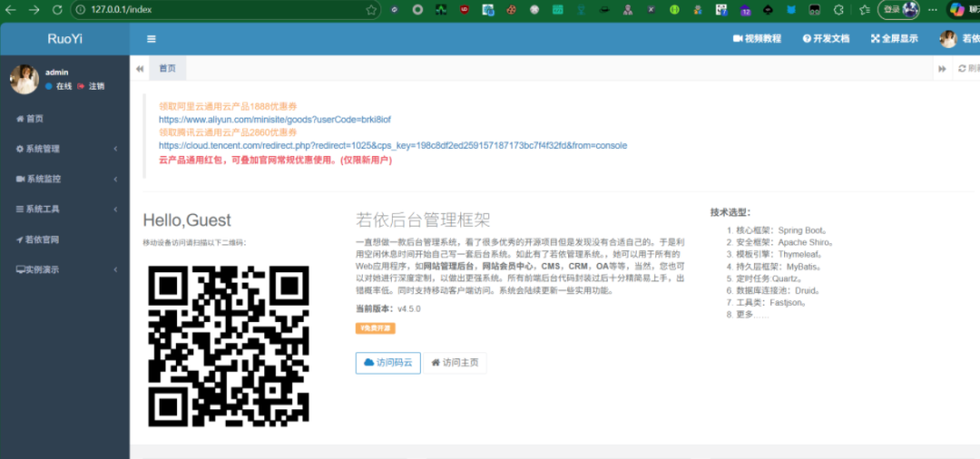Bookmark the page with the star icon
The width and height of the screenshot is (980, 459).
point(370,10)
